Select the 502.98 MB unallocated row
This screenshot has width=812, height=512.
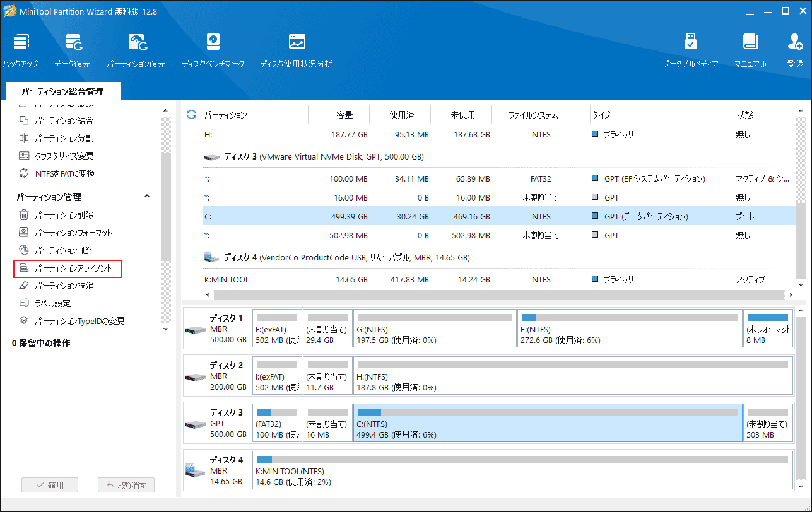498,235
